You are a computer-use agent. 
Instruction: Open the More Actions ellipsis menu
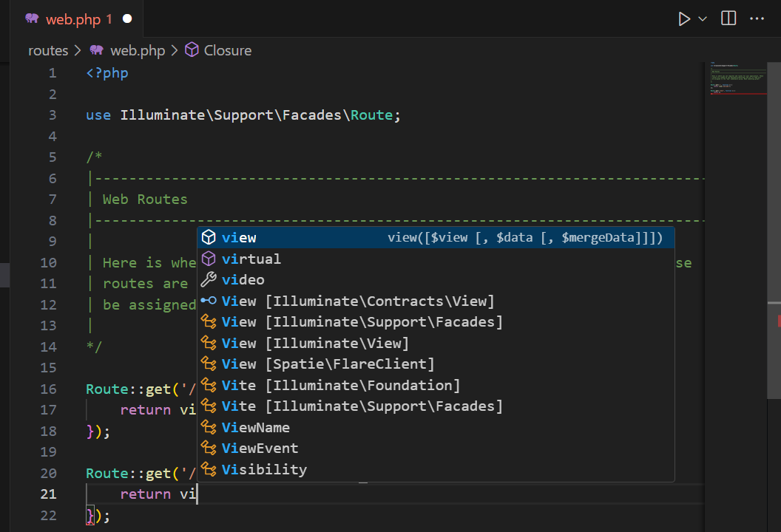757,18
